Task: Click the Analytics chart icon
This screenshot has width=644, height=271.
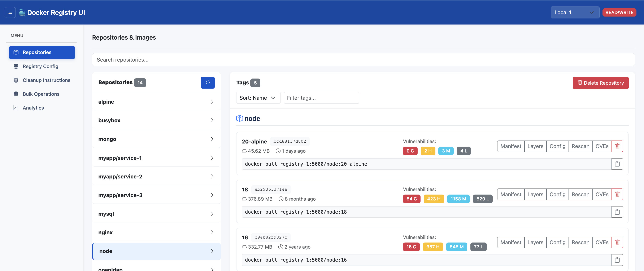Action: click(16, 108)
